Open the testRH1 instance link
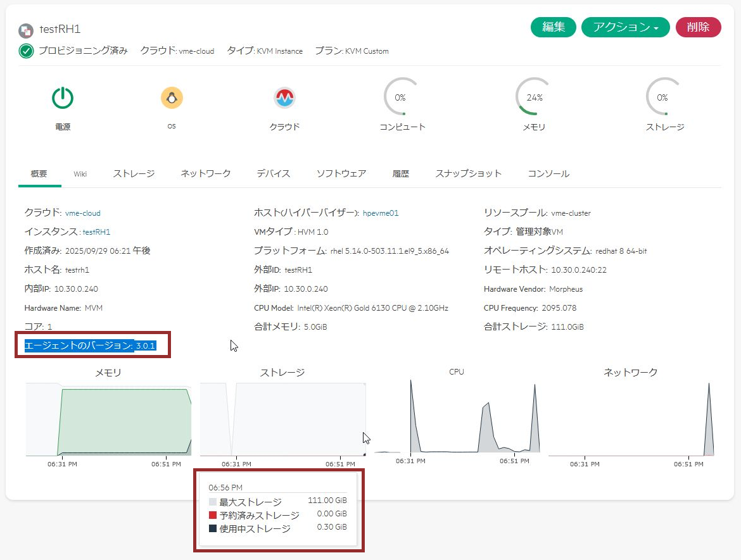This screenshot has height=560, width=741. (x=96, y=232)
